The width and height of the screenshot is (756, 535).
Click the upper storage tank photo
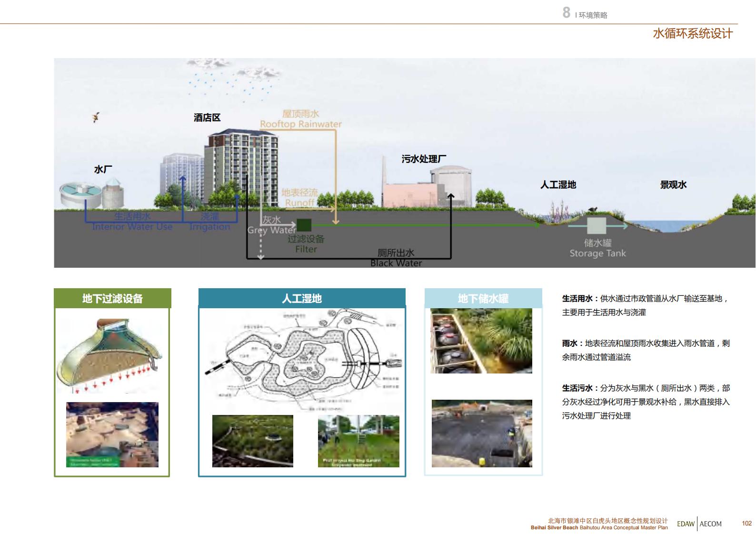(481, 341)
